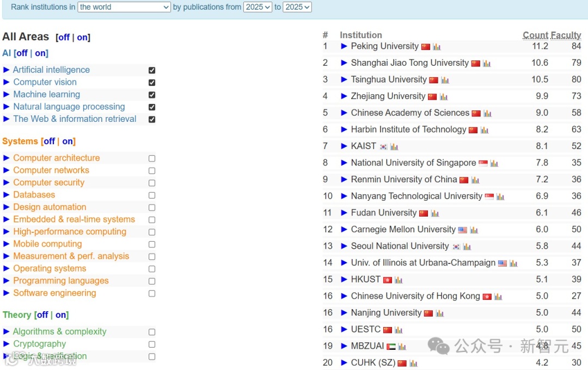Open the end year dropdown
Image resolution: width=588 pixels, height=370 pixels.
point(297,7)
